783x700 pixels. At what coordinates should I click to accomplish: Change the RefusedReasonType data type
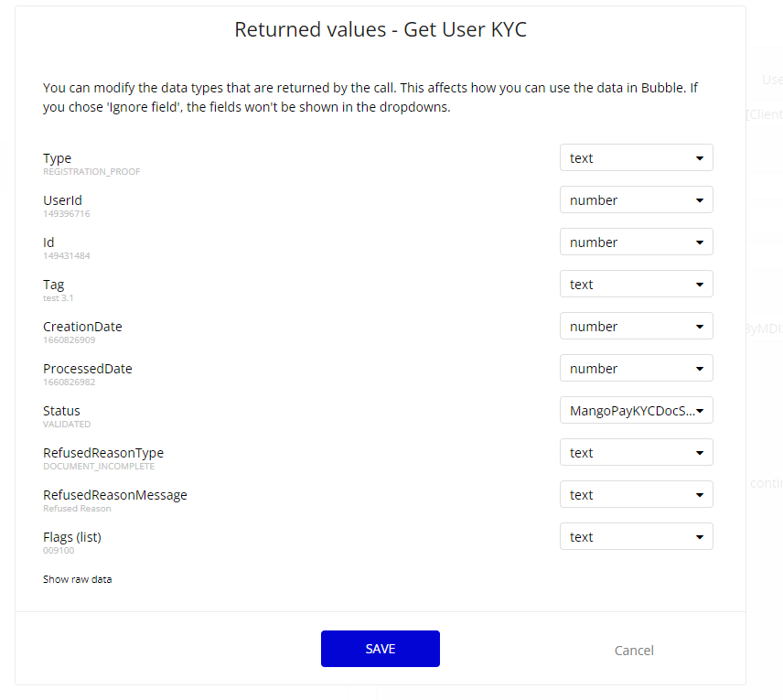637,453
